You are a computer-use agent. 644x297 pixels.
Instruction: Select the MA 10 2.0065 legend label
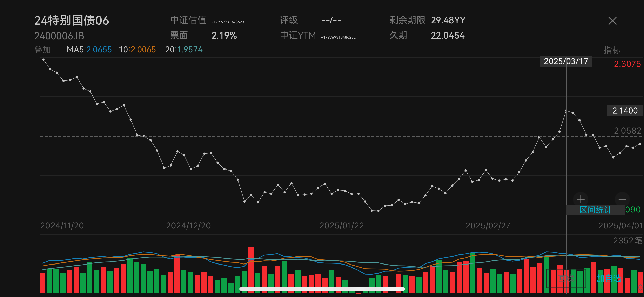pos(137,50)
